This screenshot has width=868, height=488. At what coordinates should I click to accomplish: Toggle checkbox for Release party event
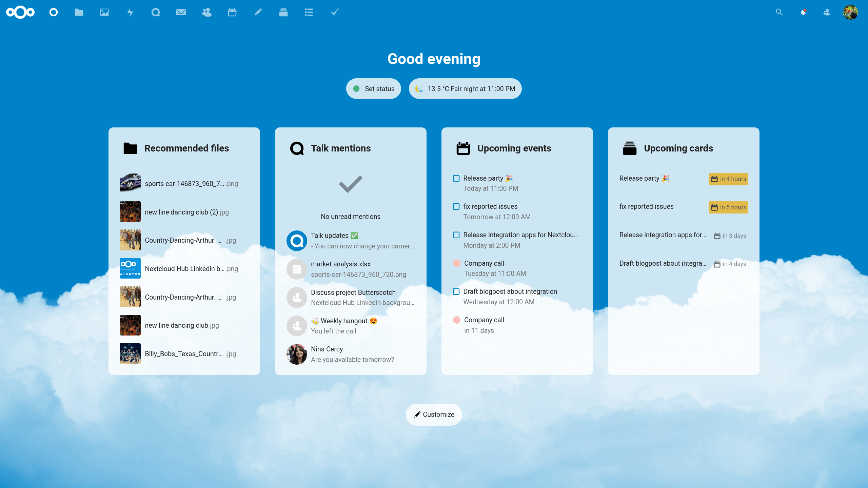click(x=456, y=178)
